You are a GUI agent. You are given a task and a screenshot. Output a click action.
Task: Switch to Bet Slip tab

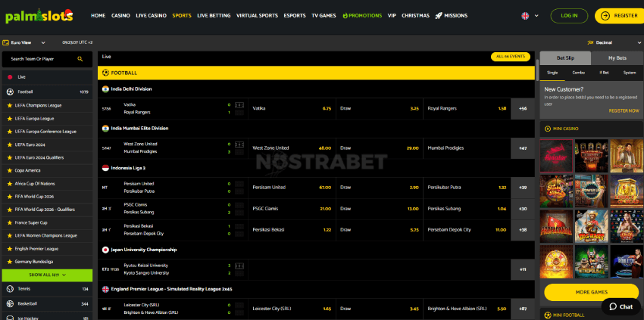pyautogui.click(x=565, y=58)
